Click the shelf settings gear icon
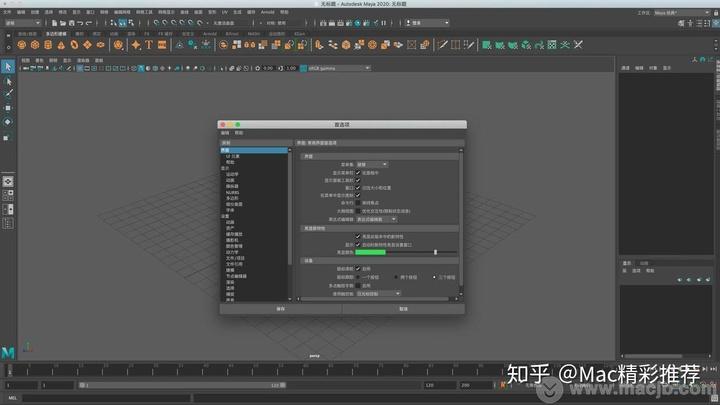Screen dimensions: 720x405 8,47
